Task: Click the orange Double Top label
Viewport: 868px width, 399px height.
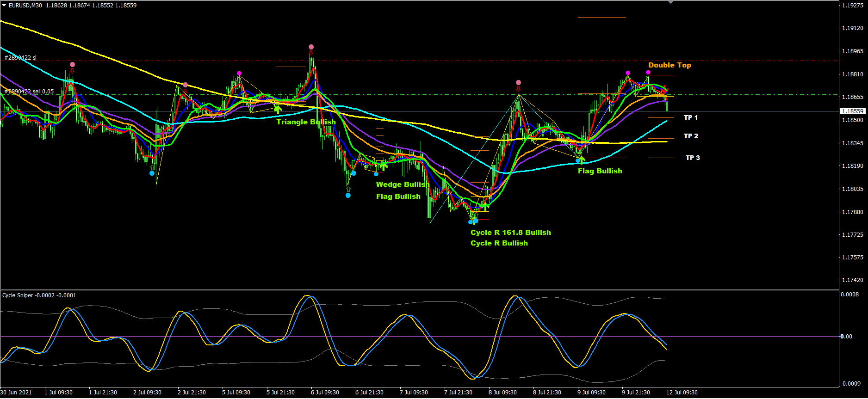Action: coord(670,65)
